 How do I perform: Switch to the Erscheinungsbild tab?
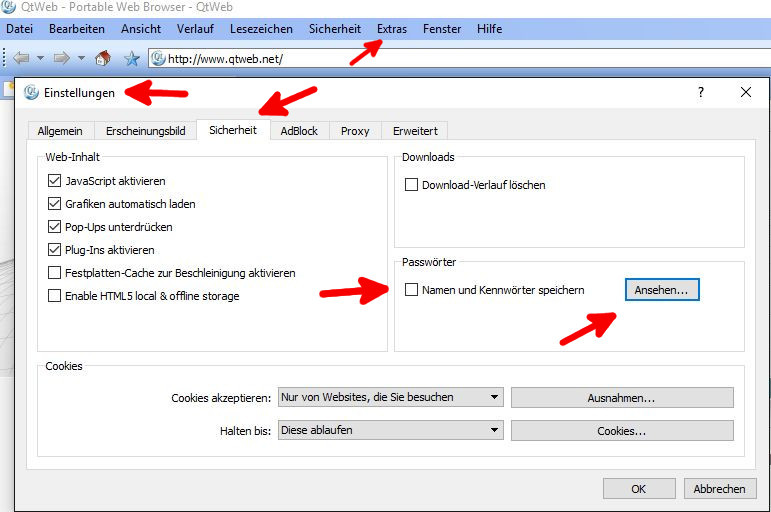tap(145, 130)
